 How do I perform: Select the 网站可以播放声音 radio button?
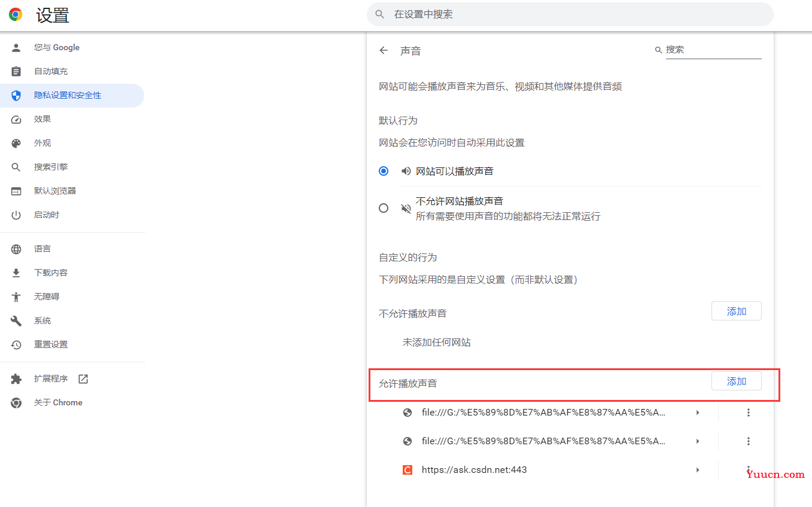[x=384, y=171]
